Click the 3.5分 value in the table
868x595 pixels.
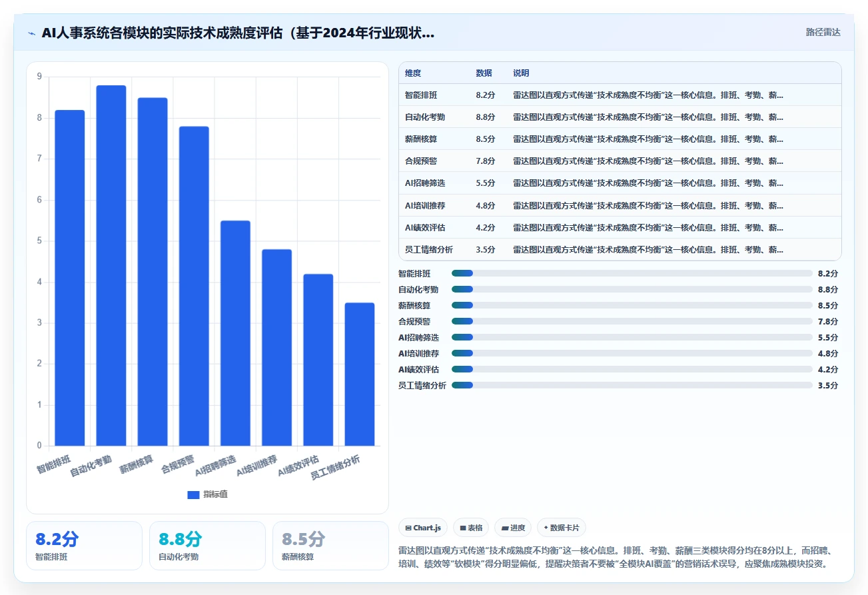click(x=486, y=249)
